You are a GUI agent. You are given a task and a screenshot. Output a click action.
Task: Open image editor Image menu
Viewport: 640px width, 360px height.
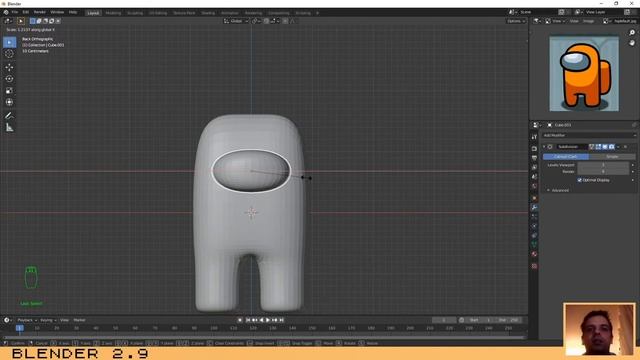589,21
